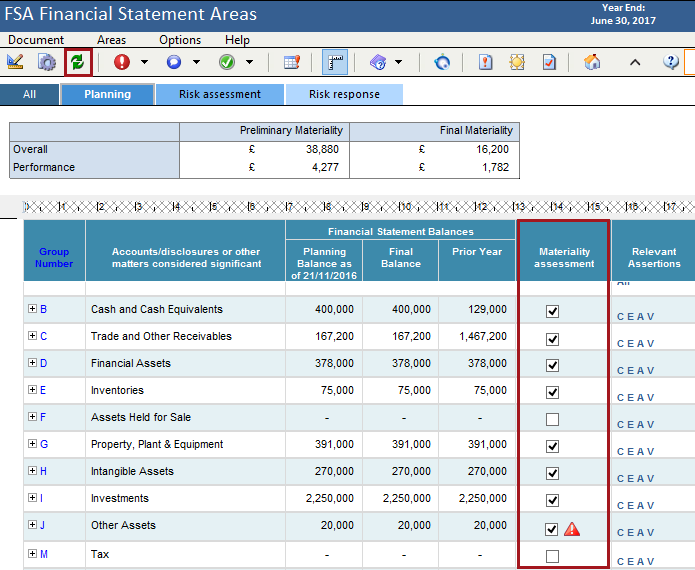Click group link H for Intangible Assets
Viewport: 695px width, 570px height.
[x=43, y=471]
